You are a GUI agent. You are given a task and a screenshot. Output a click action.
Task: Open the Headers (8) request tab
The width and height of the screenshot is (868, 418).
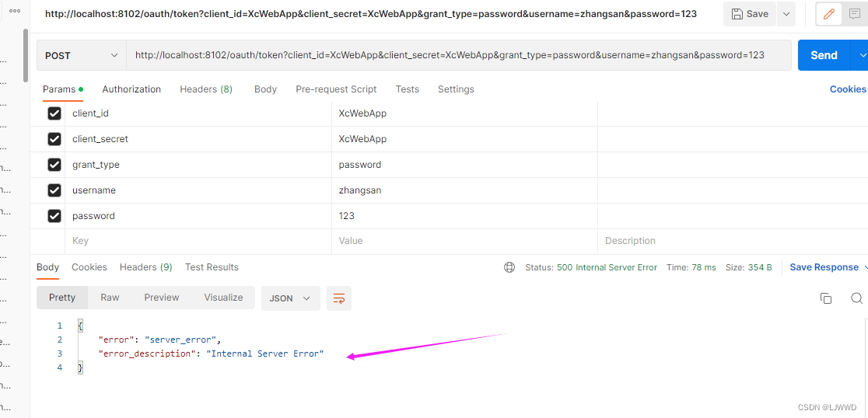point(206,89)
